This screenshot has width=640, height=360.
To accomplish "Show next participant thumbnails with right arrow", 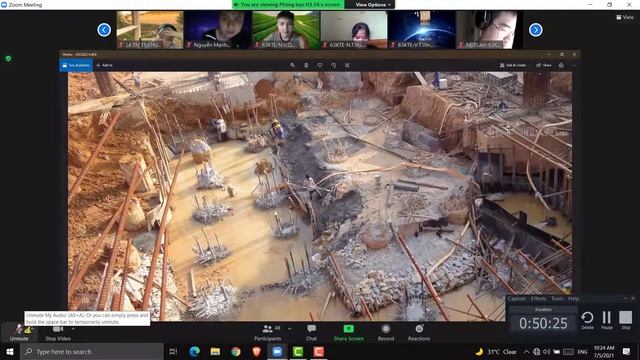I will coord(536,30).
